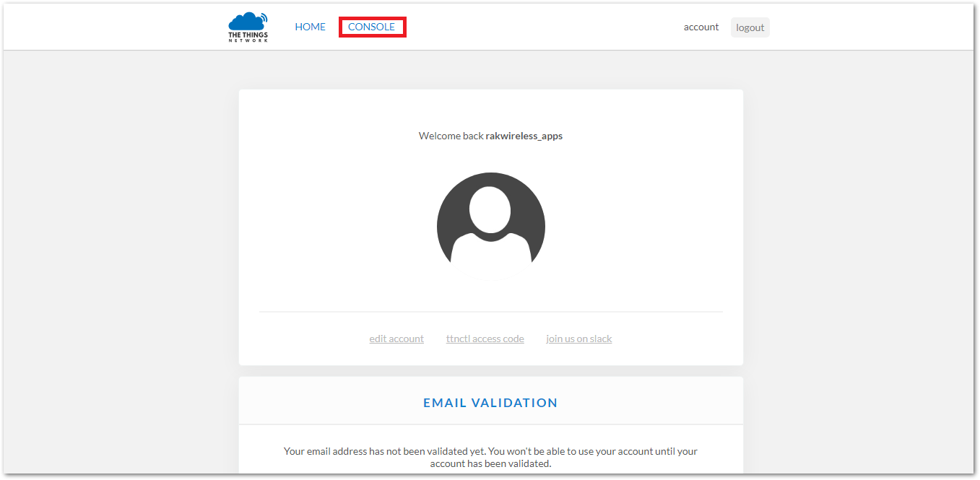Click the default user avatar silhouette
Viewport: 980px width, 480px height.
(x=490, y=218)
